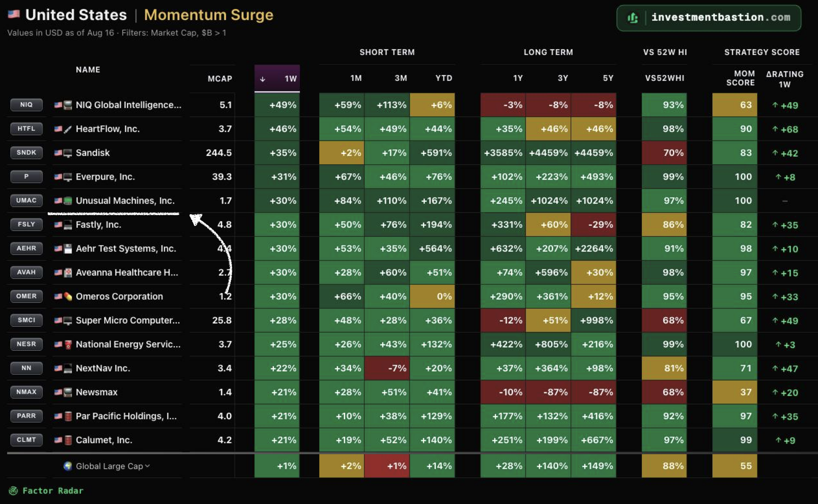Screen dimensions: 818x504
Task: Click the pill icon next to Omeros Corporation
Action: [68, 296]
